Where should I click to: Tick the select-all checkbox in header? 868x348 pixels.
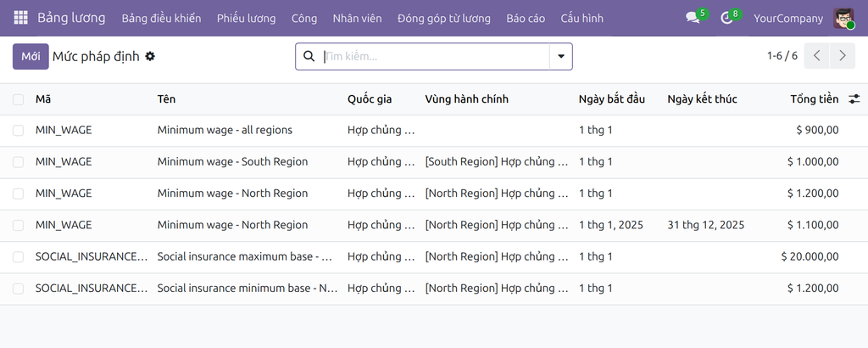click(x=19, y=99)
